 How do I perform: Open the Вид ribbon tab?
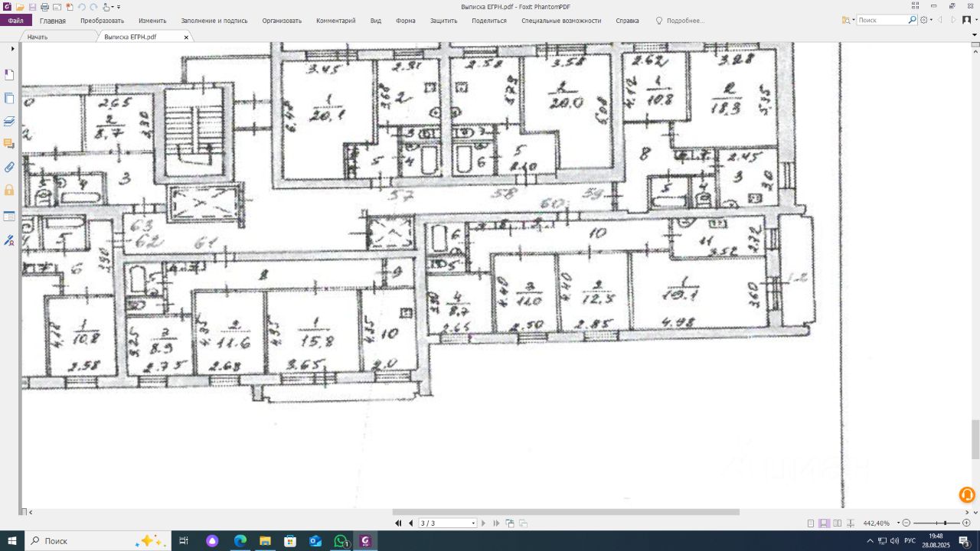pos(376,21)
